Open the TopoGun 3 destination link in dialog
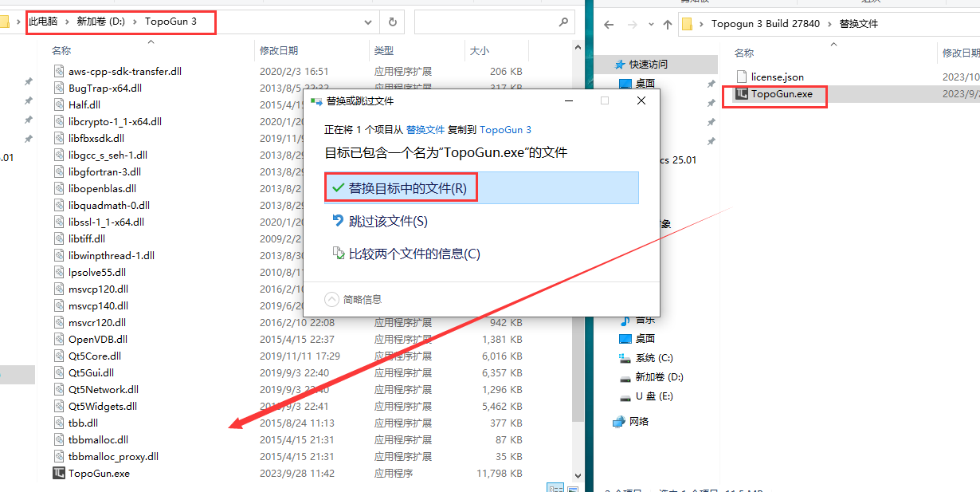Screen dimensions: 980x492 [x=505, y=129]
